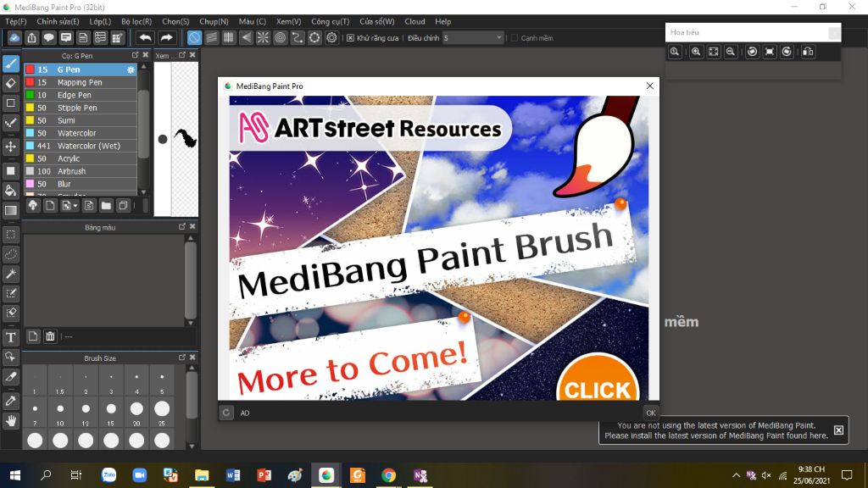Open the Tệp(F) menu
This screenshot has height=488, width=868.
(15, 21)
